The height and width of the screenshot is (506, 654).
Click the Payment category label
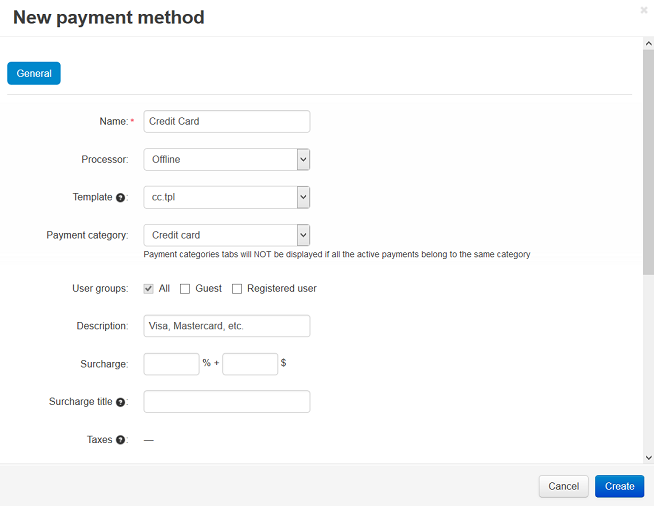click(x=87, y=235)
